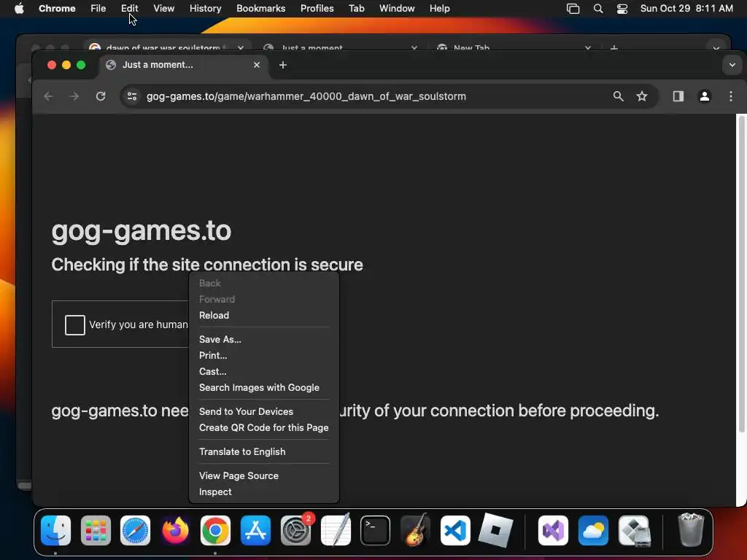Open Terminal from the Dock
This screenshot has width=747, height=560.
376,530
